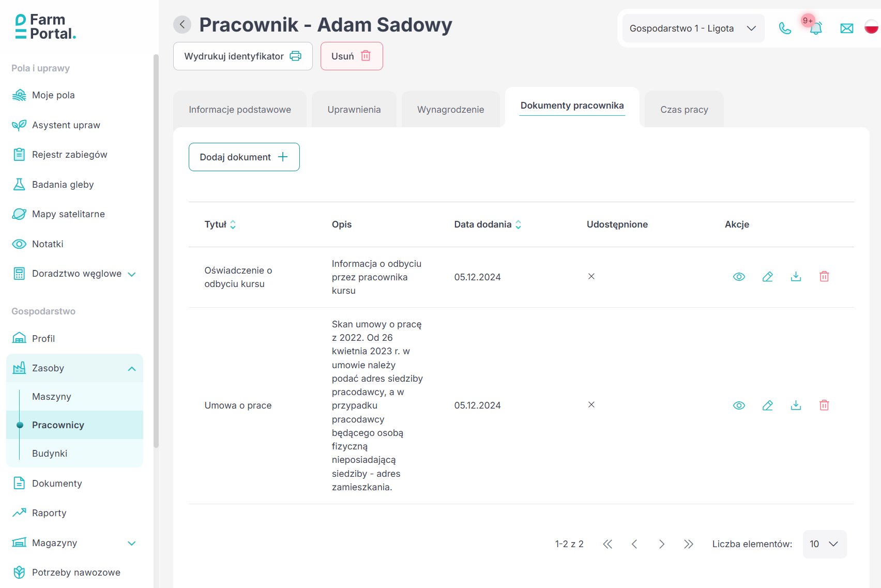Open the Liczba elementów page size dropdown
Screen dimensions: 881x588
tap(824, 544)
